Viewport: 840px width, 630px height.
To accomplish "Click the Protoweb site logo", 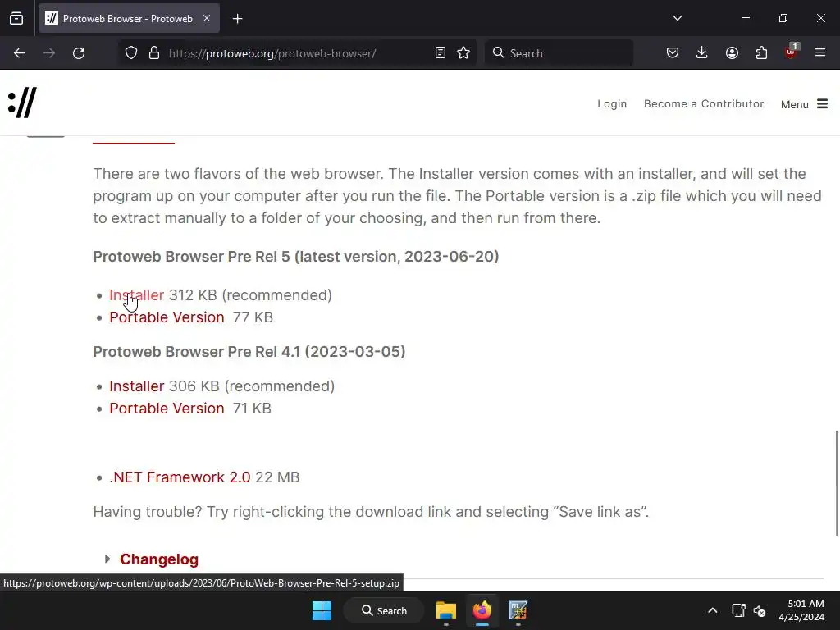I will coord(22,103).
